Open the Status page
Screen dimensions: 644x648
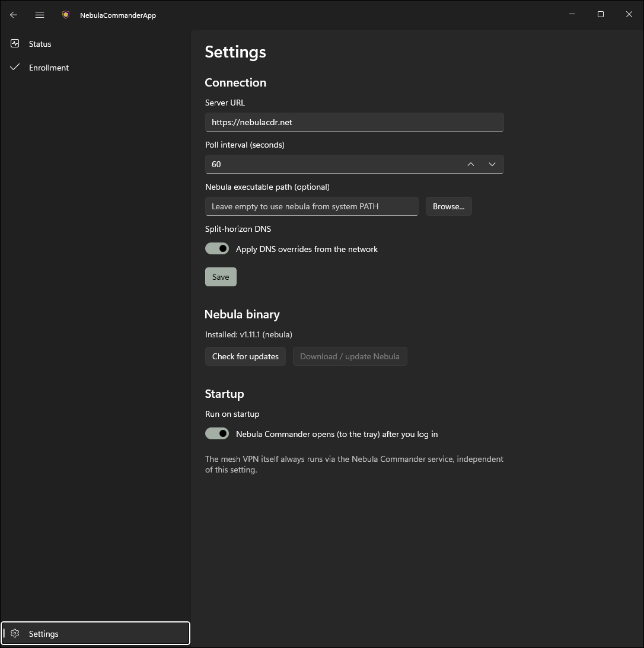[x=95, y=44]
